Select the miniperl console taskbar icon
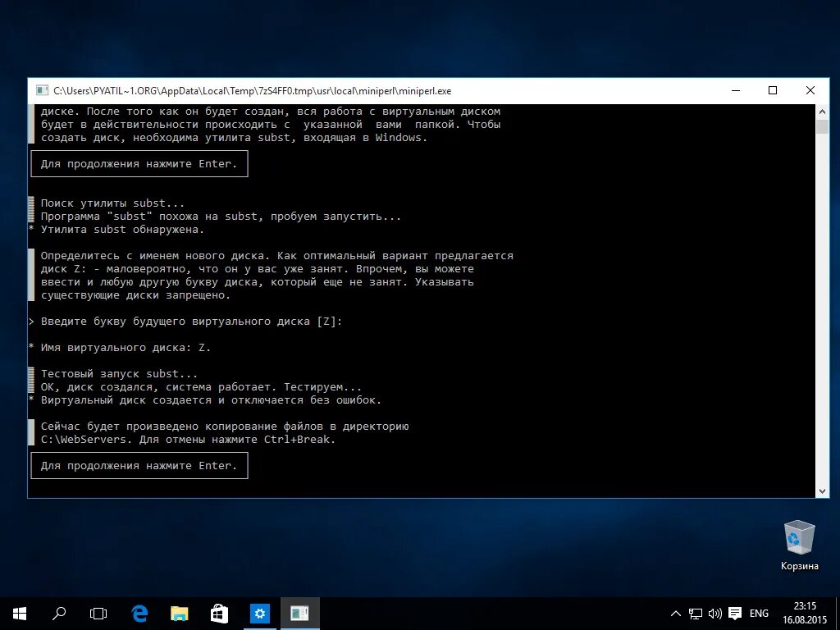The image size is (840, 630). pos(300,614)
